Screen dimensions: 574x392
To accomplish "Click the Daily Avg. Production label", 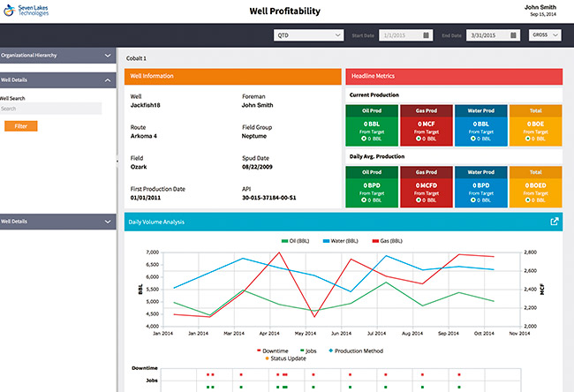I will click(377, 156).
